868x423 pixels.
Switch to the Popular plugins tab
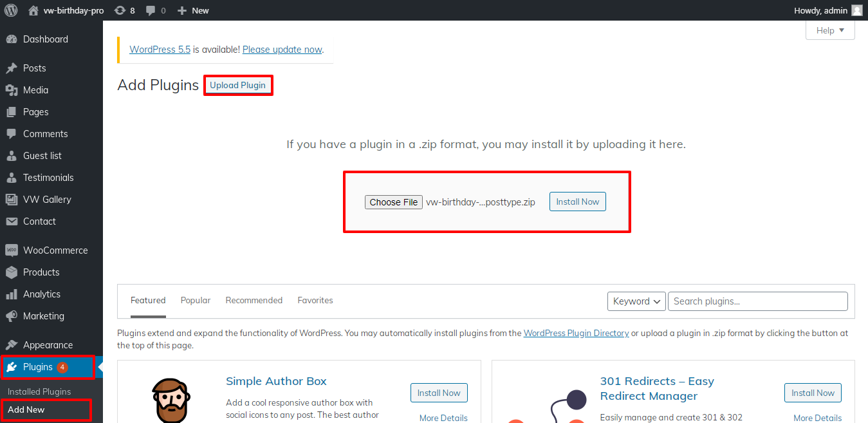click(x=196, y=301)
